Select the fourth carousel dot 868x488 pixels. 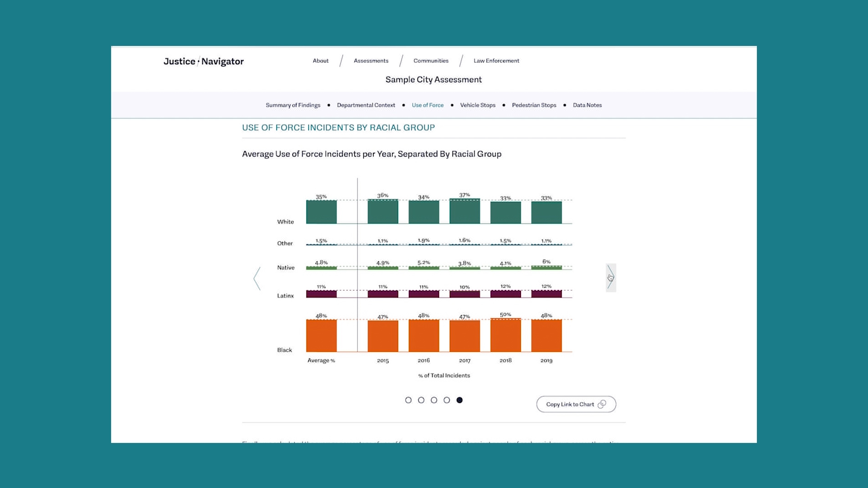(446, 400)
